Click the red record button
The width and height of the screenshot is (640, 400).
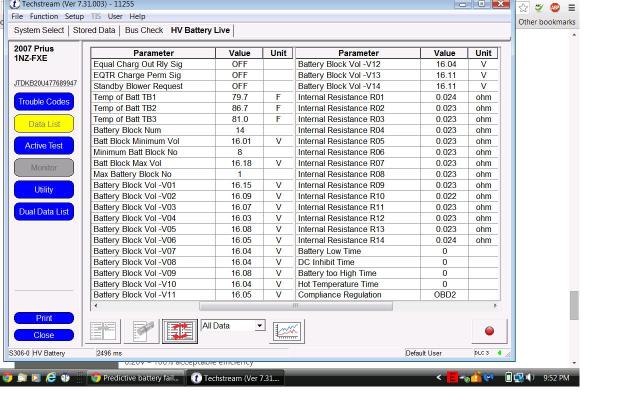coord(489,331)
